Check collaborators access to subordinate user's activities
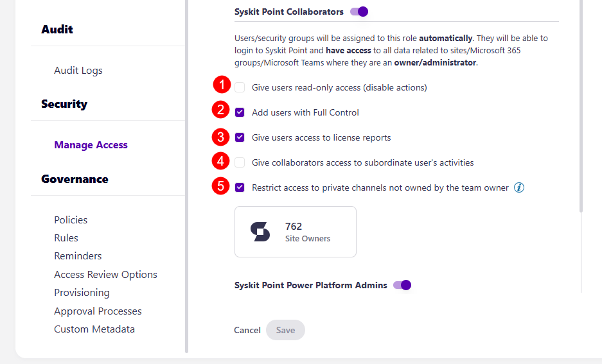This screenshot has height=364, width=602. [240, 162]
